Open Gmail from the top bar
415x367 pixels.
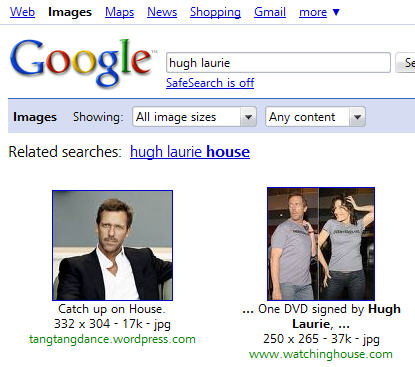270,12
